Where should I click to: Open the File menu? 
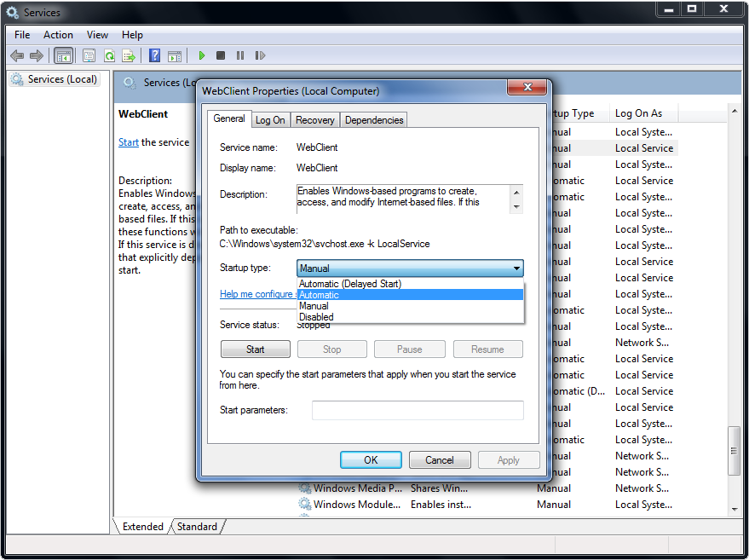tap(22, 35)
